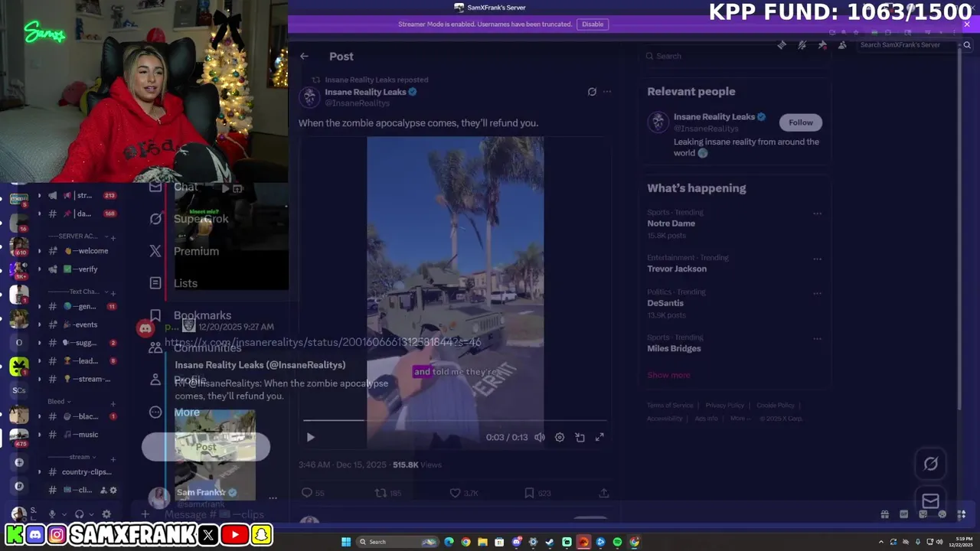
Task: Play the zombie apocalypse video
Action: tap(310, 437)
